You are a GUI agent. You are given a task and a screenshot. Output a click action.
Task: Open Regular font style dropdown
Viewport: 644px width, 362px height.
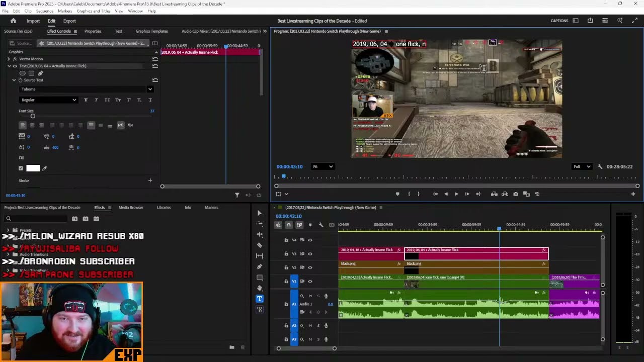(x=48, y=100)
